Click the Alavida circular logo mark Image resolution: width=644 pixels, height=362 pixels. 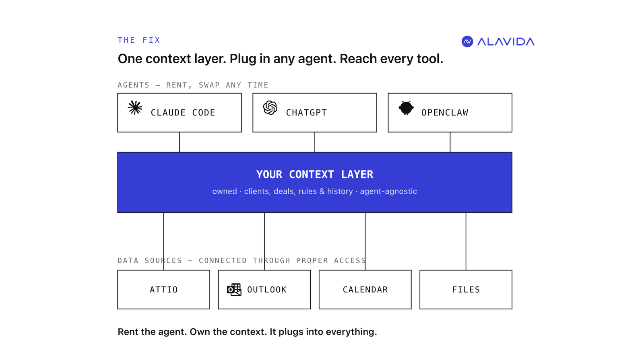tap(467, 41)
